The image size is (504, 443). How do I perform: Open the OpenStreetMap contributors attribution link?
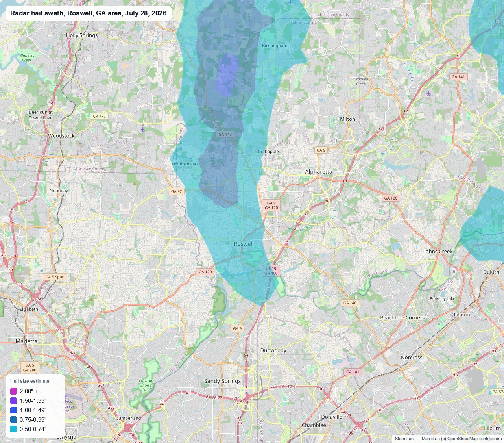click(474, 439)
